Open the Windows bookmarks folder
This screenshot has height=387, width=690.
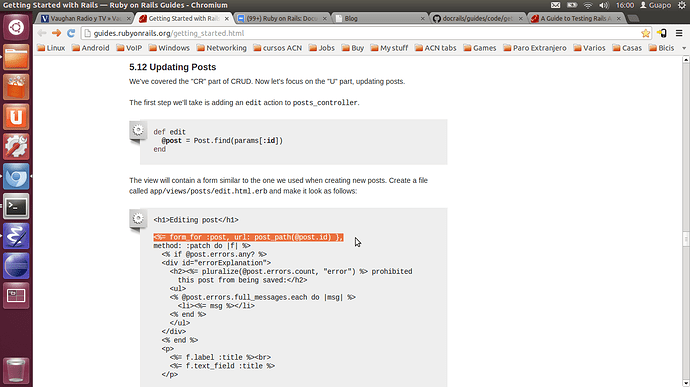(169, 48)
